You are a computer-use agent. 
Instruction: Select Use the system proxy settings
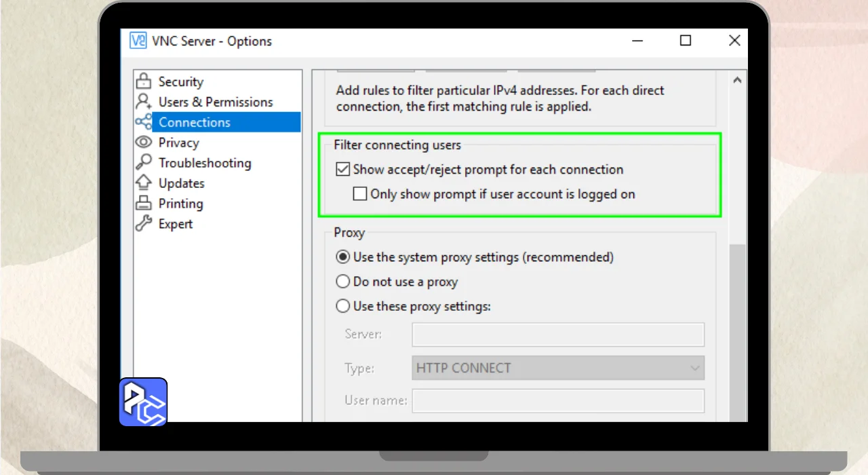pos(343,257)
